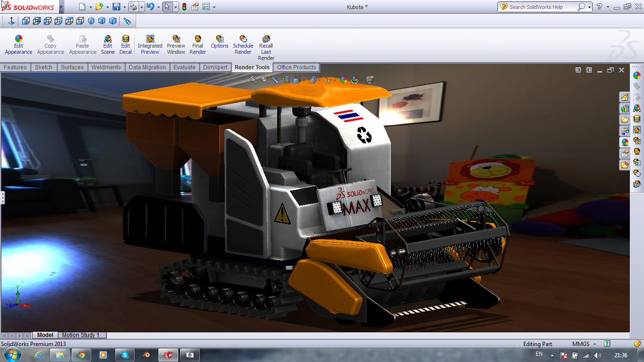Click the Help question mark button
Image resolution: width=644 pixels, height=362 pixels.
click(599, 7)
